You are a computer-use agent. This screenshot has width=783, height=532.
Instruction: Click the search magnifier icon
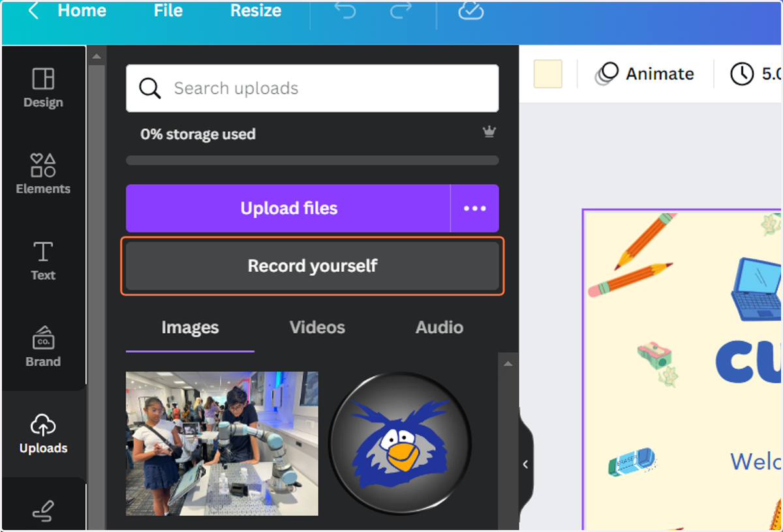150,88
